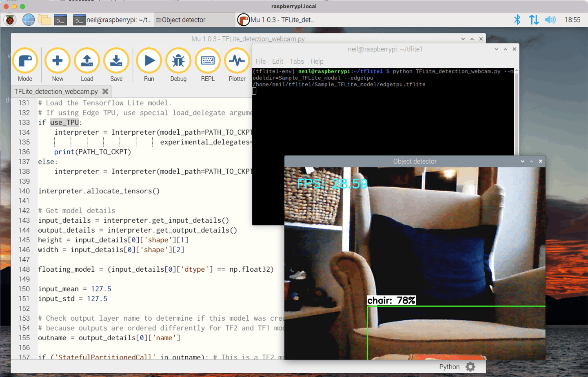
Task: Create a new file with New button
Action: (x=58, y=61)
